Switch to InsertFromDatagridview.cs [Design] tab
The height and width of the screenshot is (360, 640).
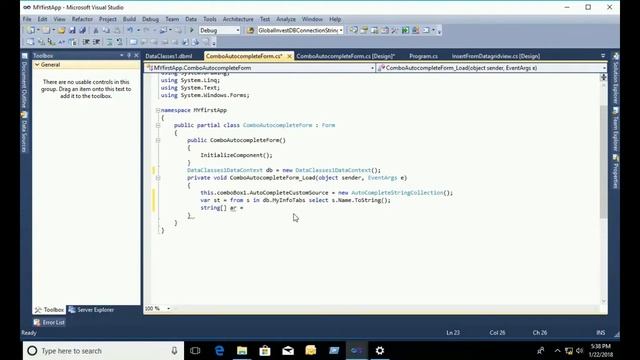(x=496, y=56)
